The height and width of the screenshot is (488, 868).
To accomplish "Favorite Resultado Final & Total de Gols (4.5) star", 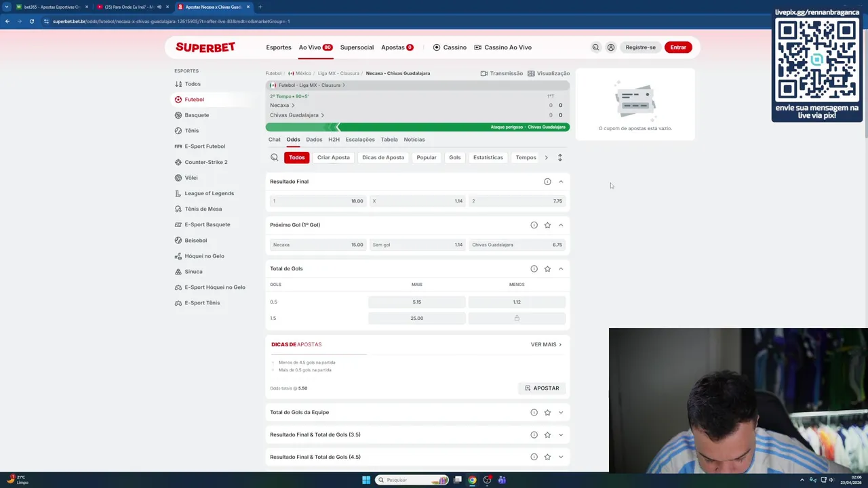I will [547, 457].
